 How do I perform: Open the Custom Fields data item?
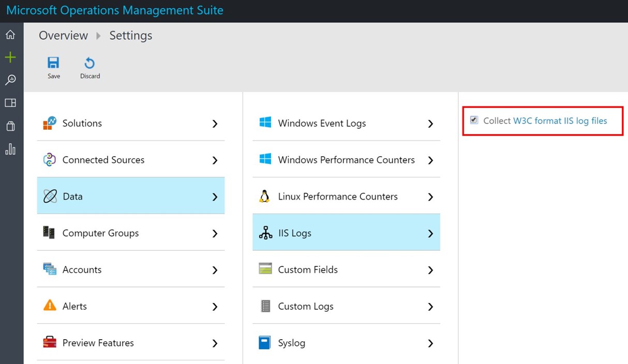point(346,269)
